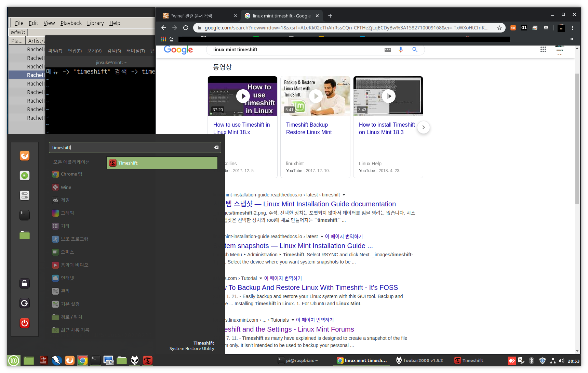Viewport: 588px width, 373px height.
Task: Click the Chrome back arrow
Action: coord(164,28)
